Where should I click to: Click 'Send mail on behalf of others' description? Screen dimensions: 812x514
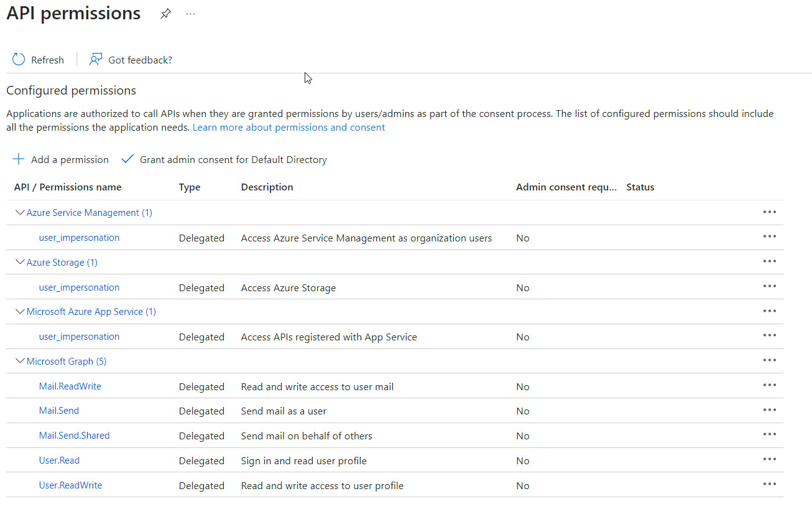(x=307, y=436)
